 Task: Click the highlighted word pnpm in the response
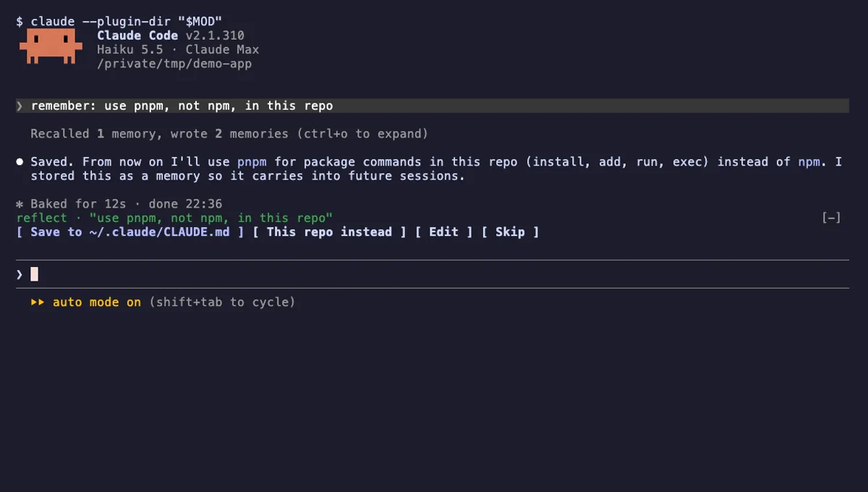coord(252,162)
